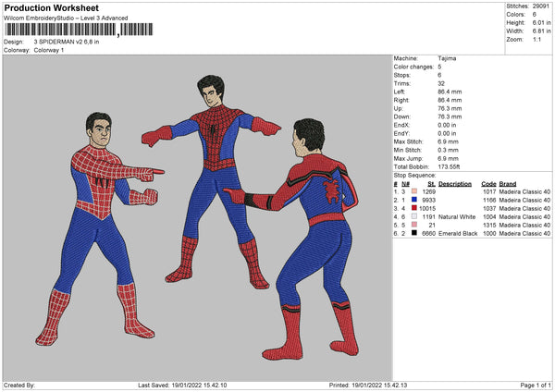Image resolution: width=555 pixels, height=392 pixels.
Task: Click the 'Production Worksheet' title
Action: [51, 7]
